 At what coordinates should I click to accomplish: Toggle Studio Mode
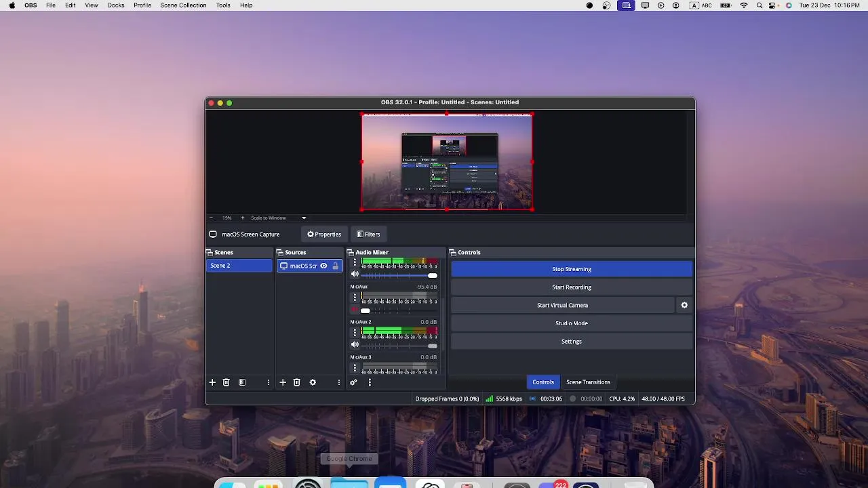(x=572, y=323)
